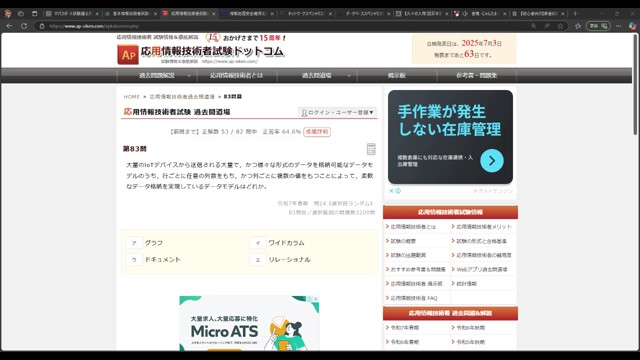Open a new tab with the plus icon
This screenshot has width=640, height=360.
pos(575,13)
